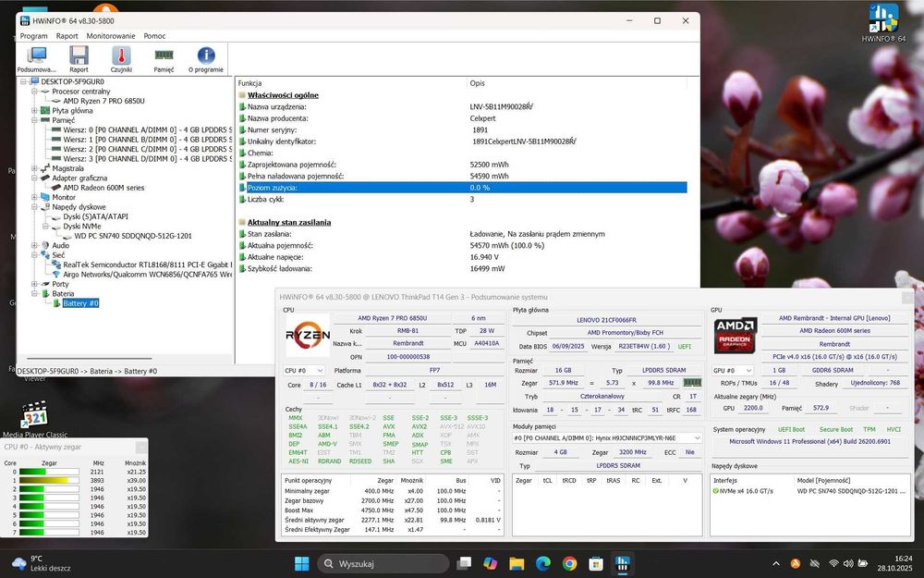Viewport: 924px width, 578px height.
Task: Open the Pomoc menu
Action: click(x=154, y=36)
